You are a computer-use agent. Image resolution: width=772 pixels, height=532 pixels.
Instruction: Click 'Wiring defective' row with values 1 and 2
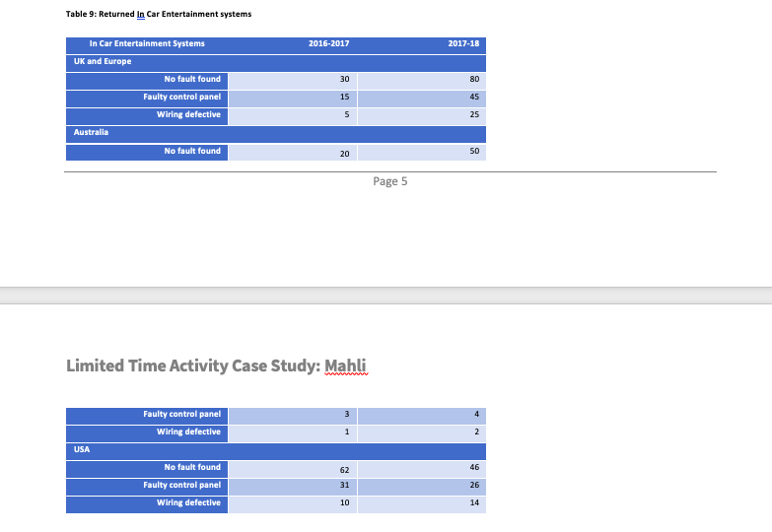188,432
